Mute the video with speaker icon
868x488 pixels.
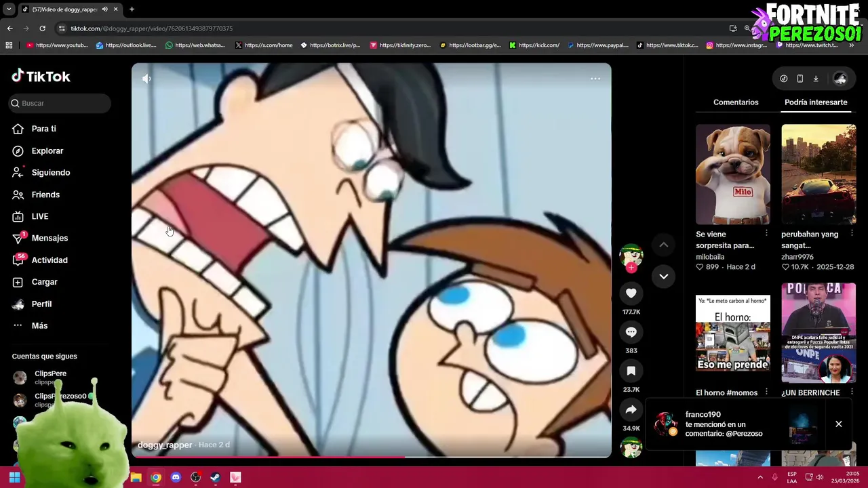pyautogui.click(x=146, y=79)
